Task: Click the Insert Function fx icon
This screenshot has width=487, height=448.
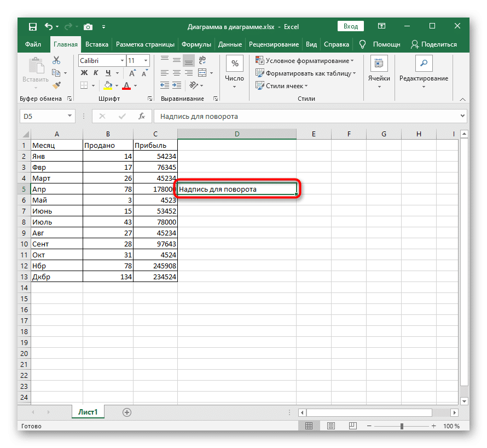Action: tap(141, 116)
